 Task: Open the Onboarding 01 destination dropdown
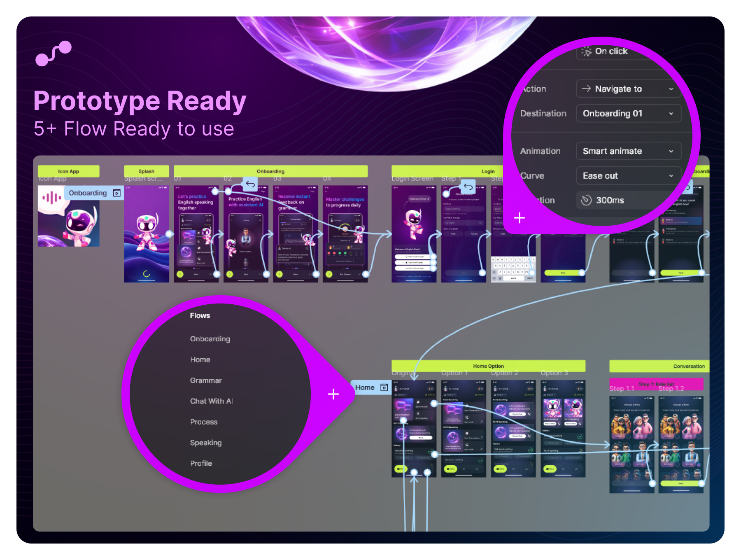[628, 114]
